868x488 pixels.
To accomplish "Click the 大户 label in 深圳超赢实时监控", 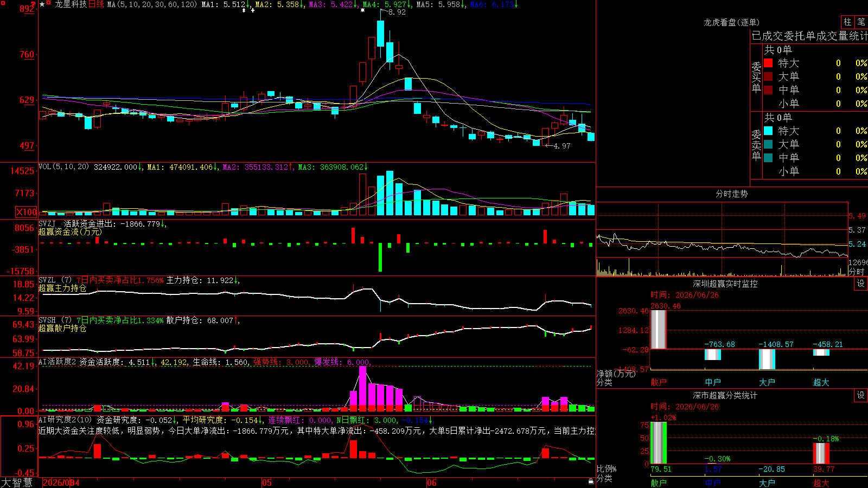I will (767, 382).
